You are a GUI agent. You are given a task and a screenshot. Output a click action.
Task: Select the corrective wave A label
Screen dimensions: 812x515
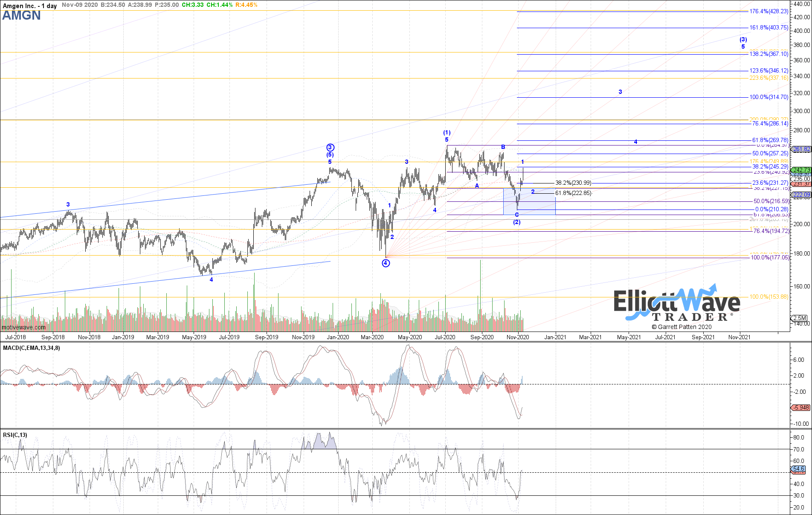click(477, 186)
